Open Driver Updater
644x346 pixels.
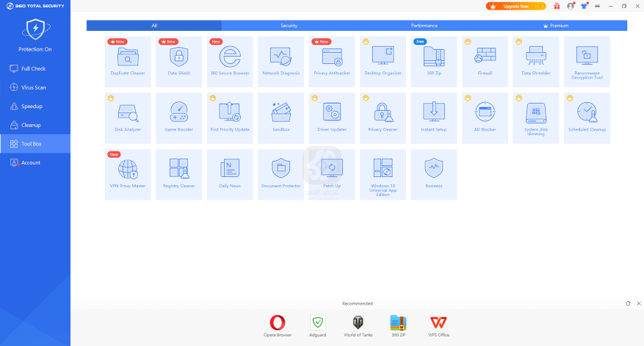332,118
